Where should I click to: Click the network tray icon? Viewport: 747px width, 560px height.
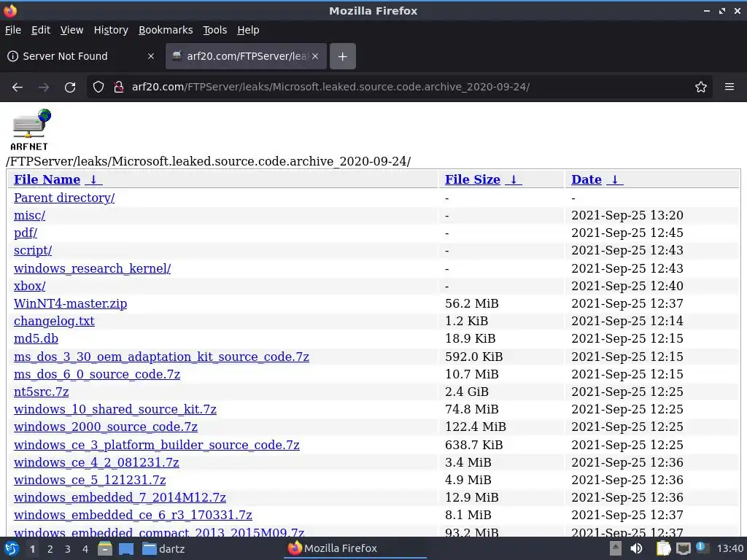click(683, 548)
